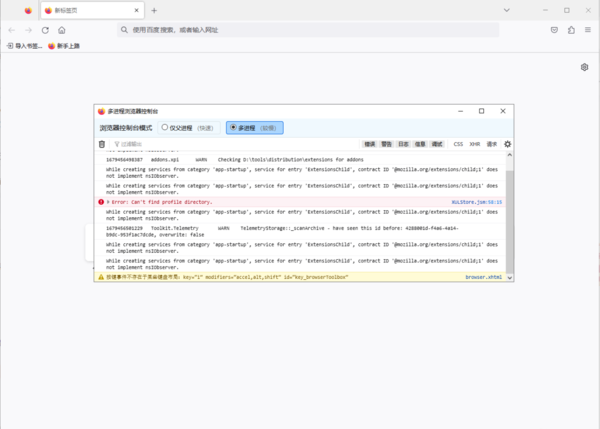Open browser.xhtml source link

[x=483, y=276]
